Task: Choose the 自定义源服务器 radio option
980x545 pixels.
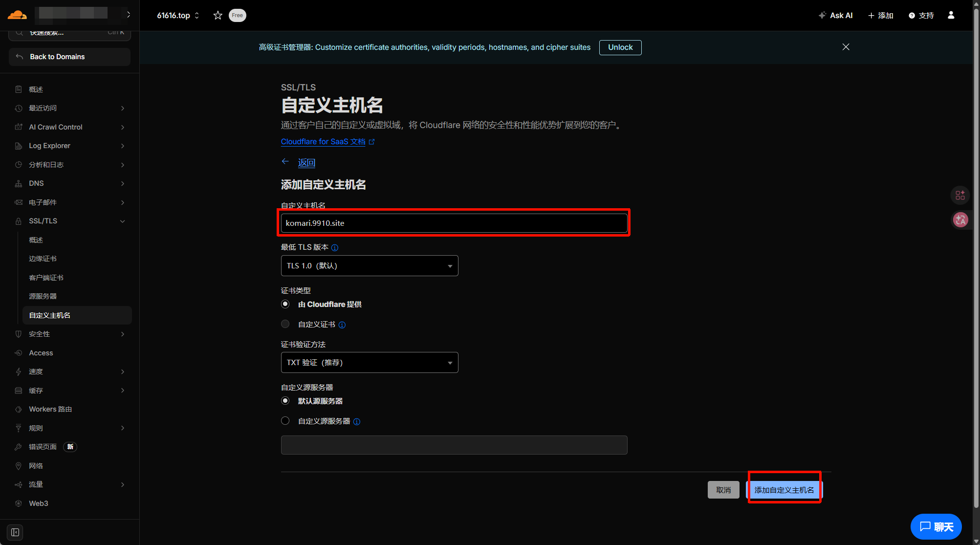Action: pos(285,421)
